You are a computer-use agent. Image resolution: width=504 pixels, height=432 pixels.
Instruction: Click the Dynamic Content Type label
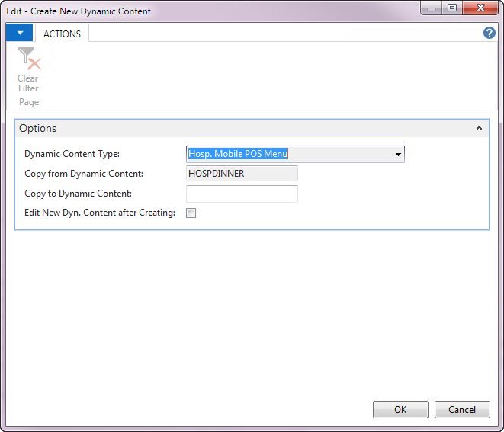point(72,154)
